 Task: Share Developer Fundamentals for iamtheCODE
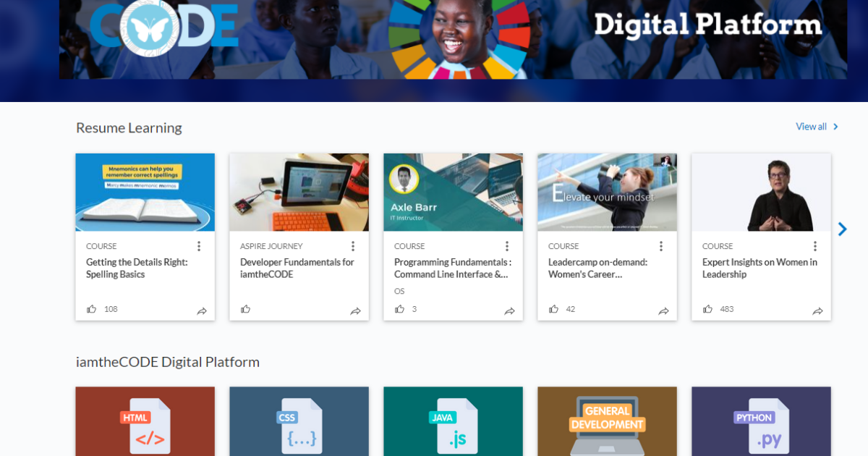tap(356, 311)
